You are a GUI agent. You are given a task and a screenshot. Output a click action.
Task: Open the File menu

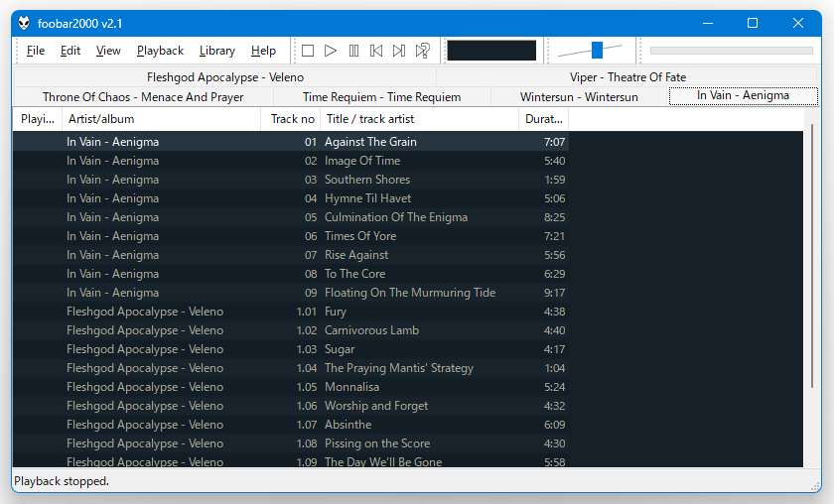click(36, 51)
